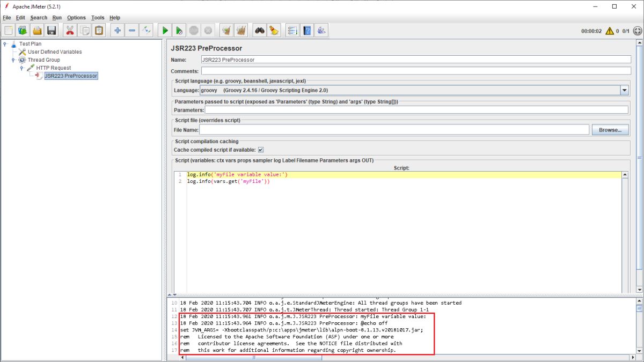Click the Comments input field

click(x=416, y=71)
